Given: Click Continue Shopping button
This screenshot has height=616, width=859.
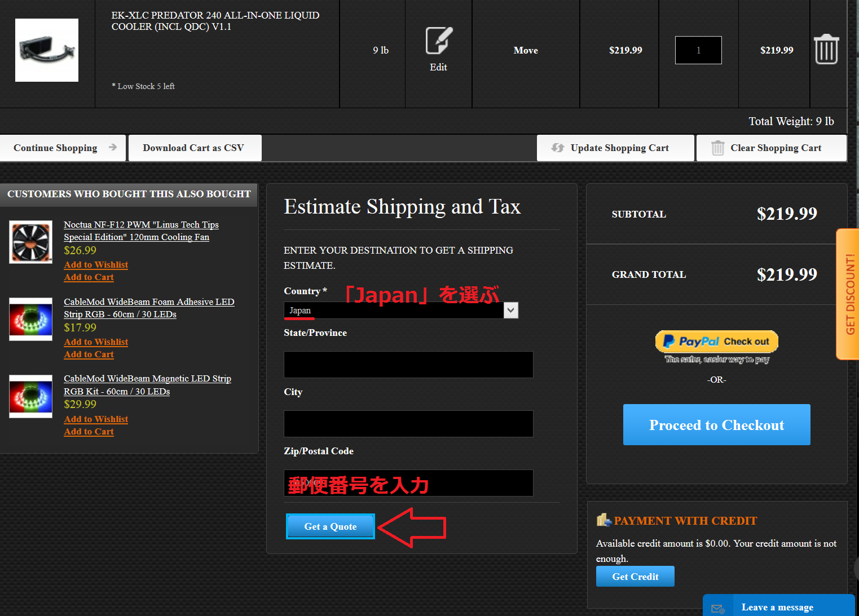Looking at the screenshot, I should pyautogui.click(x=63, y=148).
